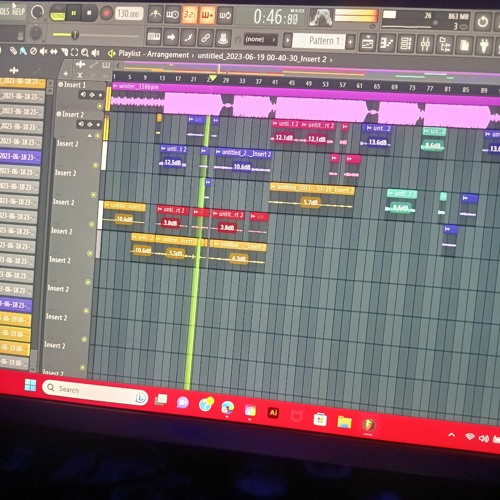Adjust the main volume slider
Screen dimensions: 500x500
pos(96,35)
